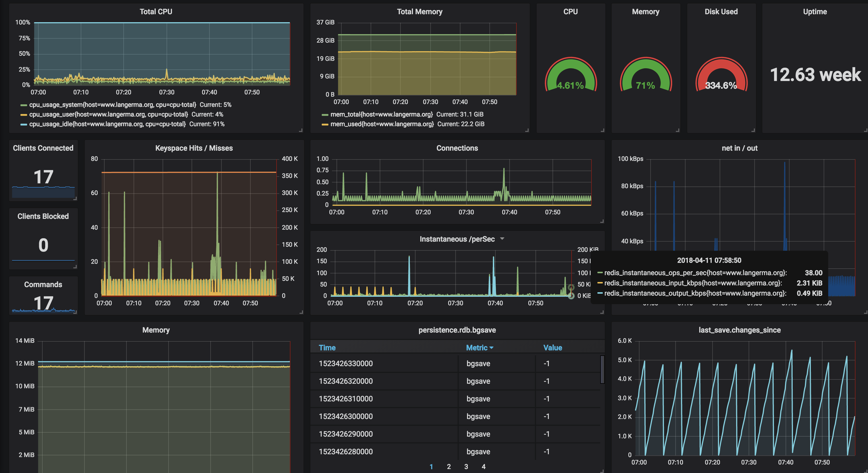Open the Total CPU panel title menu

156,12
